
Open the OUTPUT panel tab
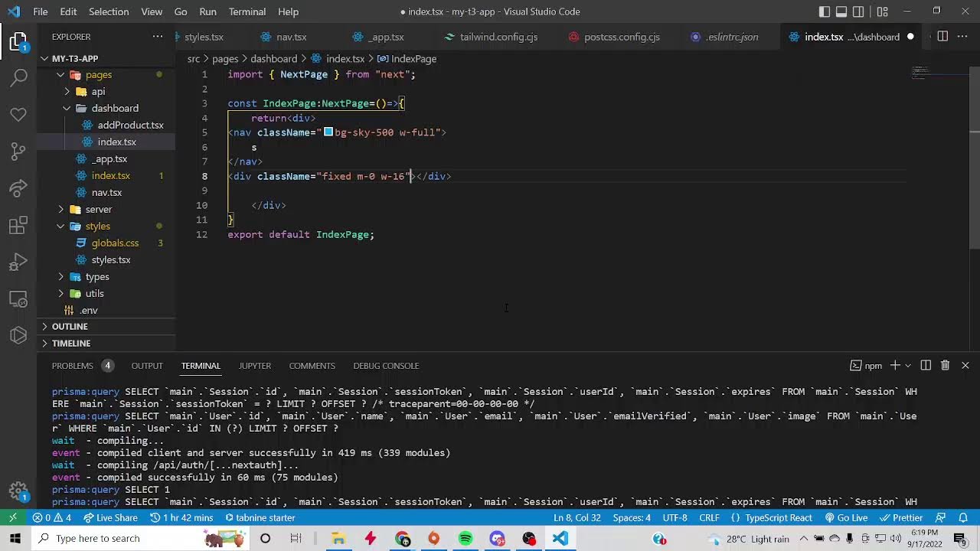click(147, 366)
